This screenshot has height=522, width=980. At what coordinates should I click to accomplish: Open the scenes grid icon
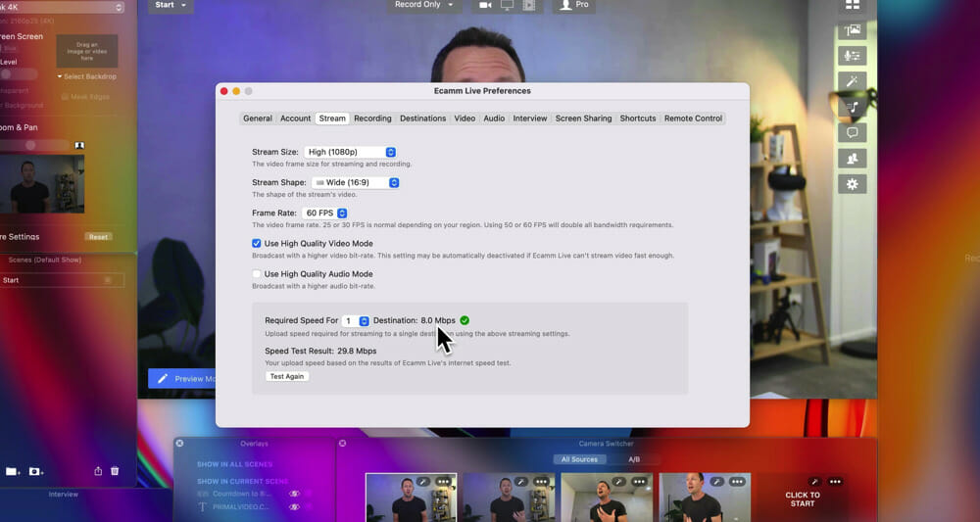(x=853, y=5)
